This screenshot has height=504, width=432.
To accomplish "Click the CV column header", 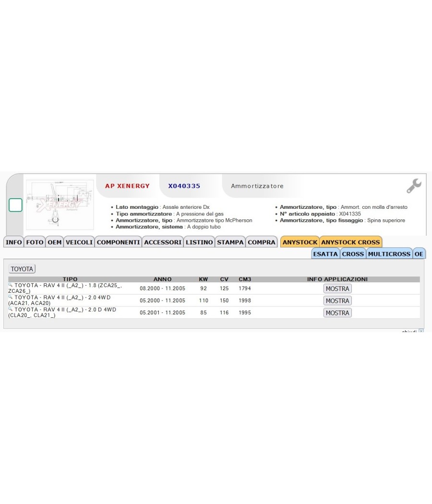I will coord(224,279).
